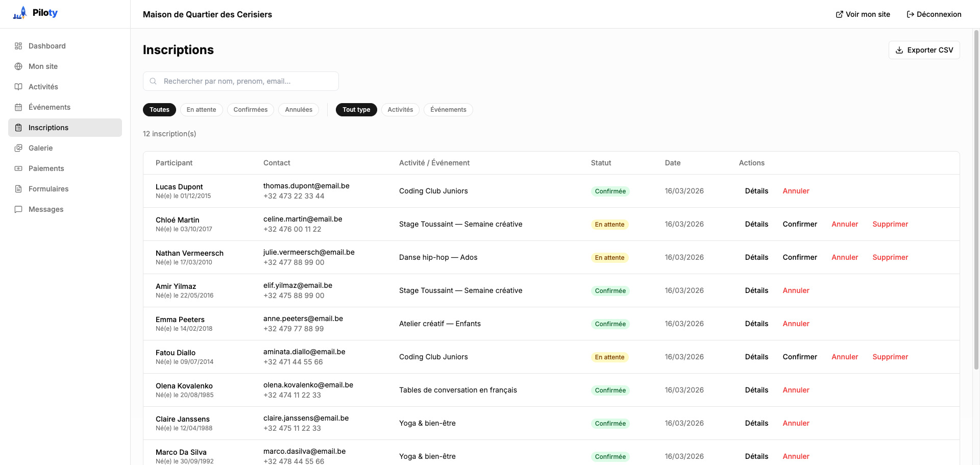Filter inscriptions by En attente status
This screenshot has height=465, width=980.
[201, 110]
